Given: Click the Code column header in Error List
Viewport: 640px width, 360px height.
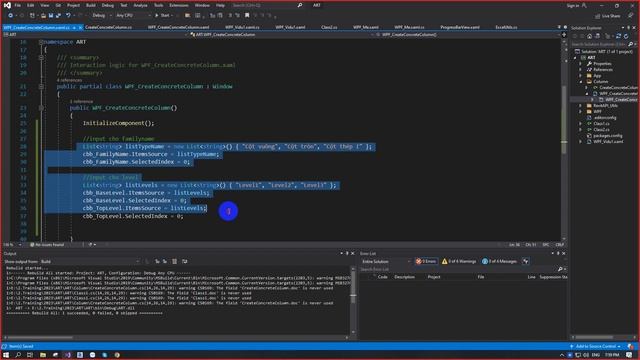Looking at the screenshot, I should tap(382, 277).
